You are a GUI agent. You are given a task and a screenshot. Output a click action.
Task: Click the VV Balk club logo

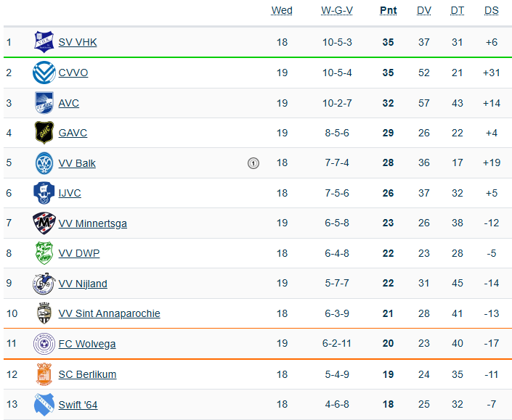pyautogui.click(x=44, y=163)
